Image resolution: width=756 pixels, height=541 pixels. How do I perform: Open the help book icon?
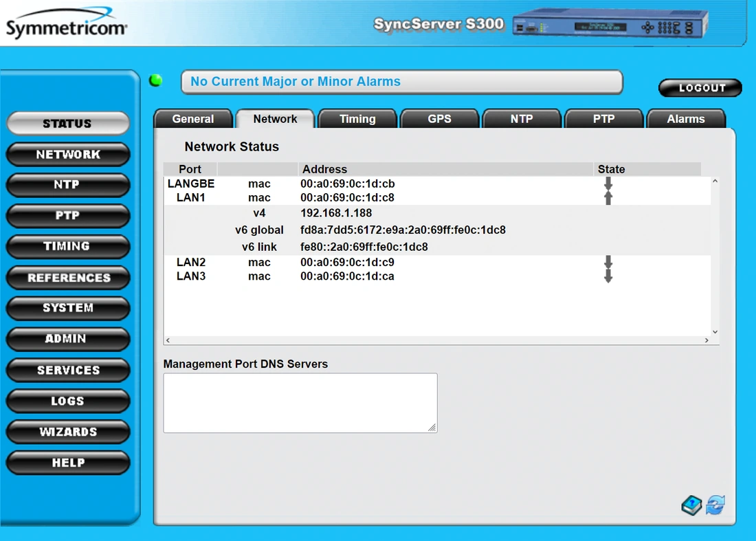691,505
